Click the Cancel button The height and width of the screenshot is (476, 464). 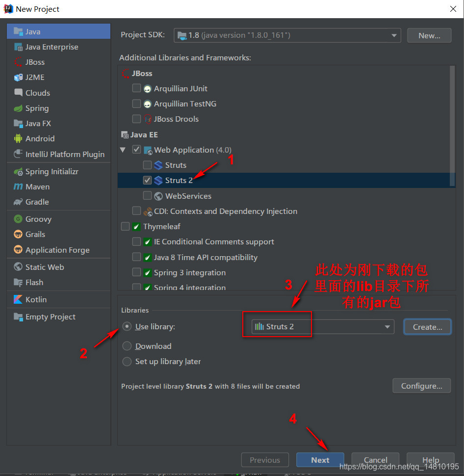click(x=375, y=460)
